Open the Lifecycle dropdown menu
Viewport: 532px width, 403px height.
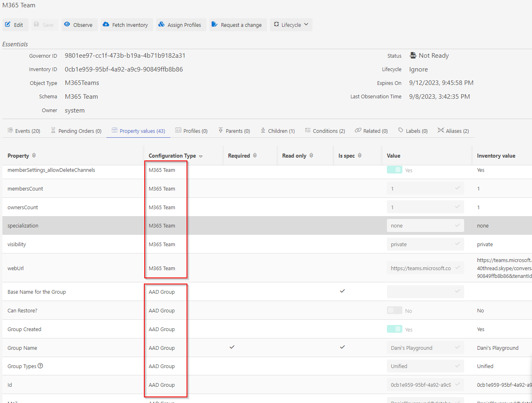click(291, 25)
